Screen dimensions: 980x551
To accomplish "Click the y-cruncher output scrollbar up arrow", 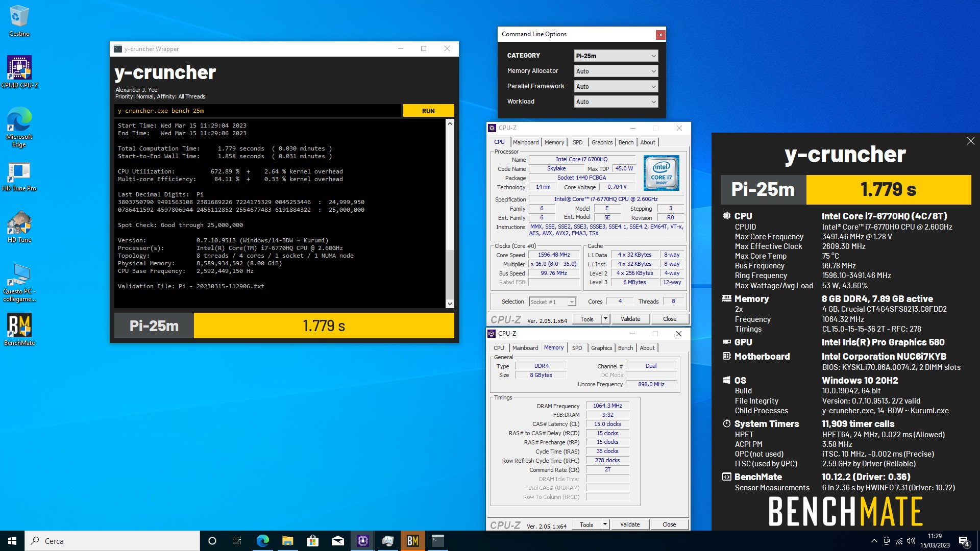I will (450, 123).
